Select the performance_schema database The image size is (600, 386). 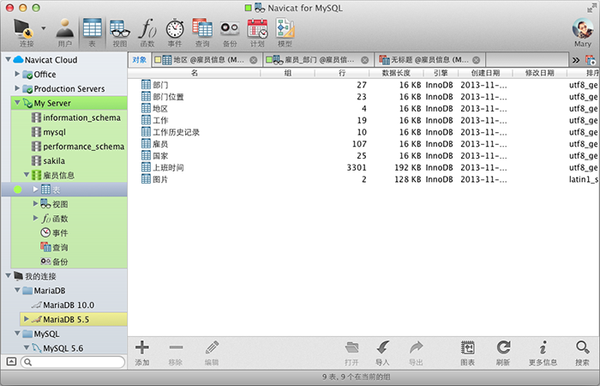(78, 147)
